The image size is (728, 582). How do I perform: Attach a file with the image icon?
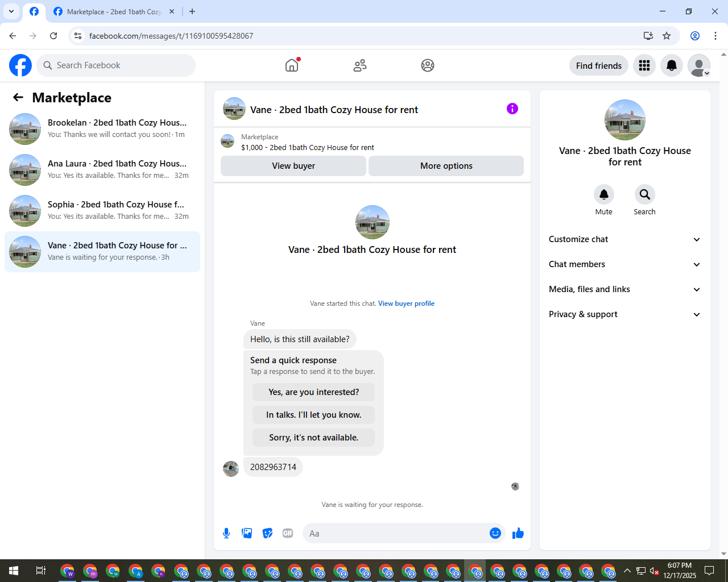click(x=247, y=533)
